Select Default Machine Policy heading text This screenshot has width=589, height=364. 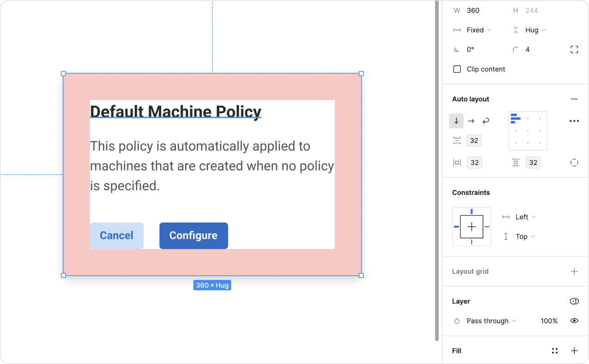[175, 112]
